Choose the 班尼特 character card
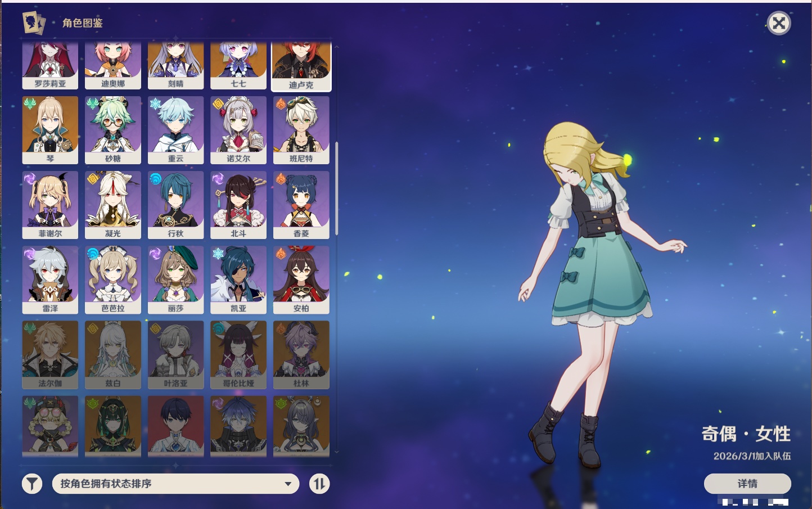This screenshot has height=509, width=812. click(x=301, y=130)
